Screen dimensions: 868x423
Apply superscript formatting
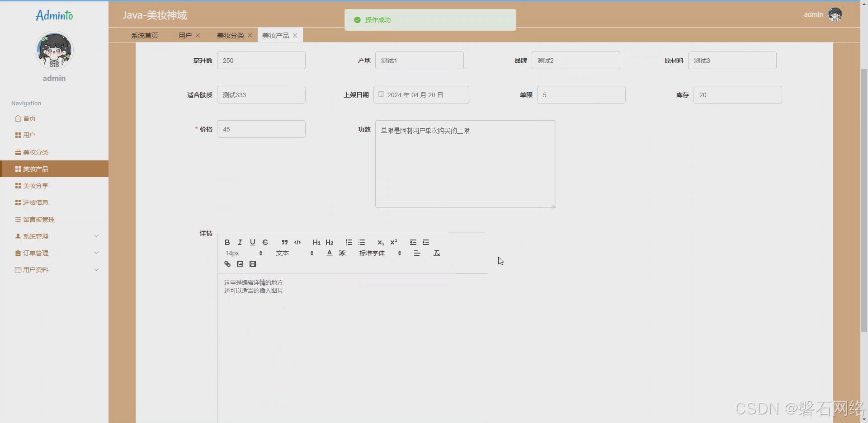point(394,242)
